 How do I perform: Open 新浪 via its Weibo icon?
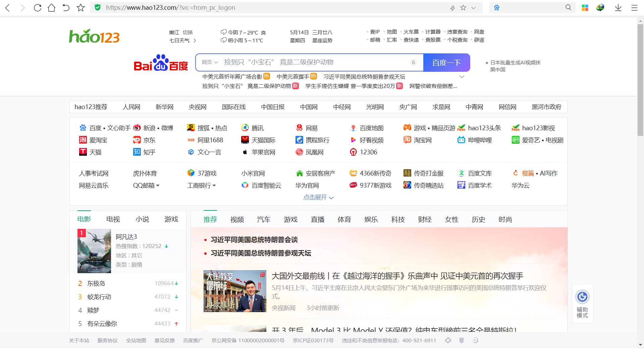[x=137, y=128]
